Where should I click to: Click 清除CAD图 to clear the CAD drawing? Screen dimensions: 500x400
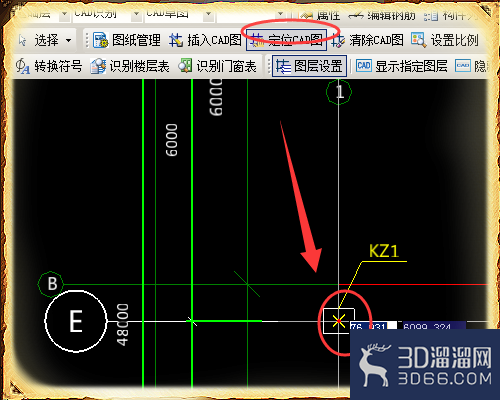tap(368, 40)
